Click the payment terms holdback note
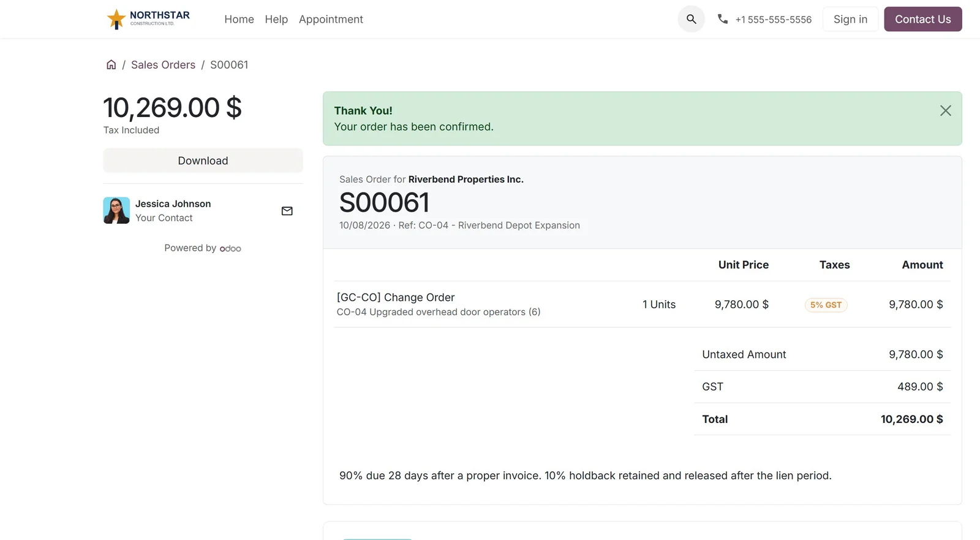Screen dimensions: 980x540 (585, 476)
